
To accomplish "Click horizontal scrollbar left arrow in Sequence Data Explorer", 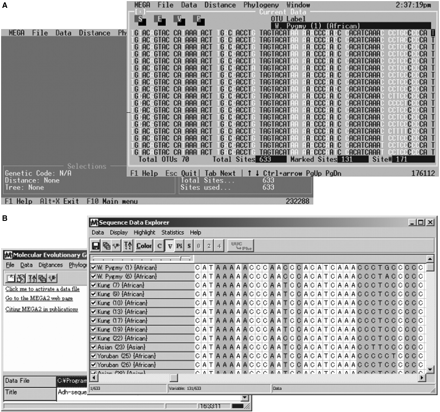I will (x=94, y=378).
